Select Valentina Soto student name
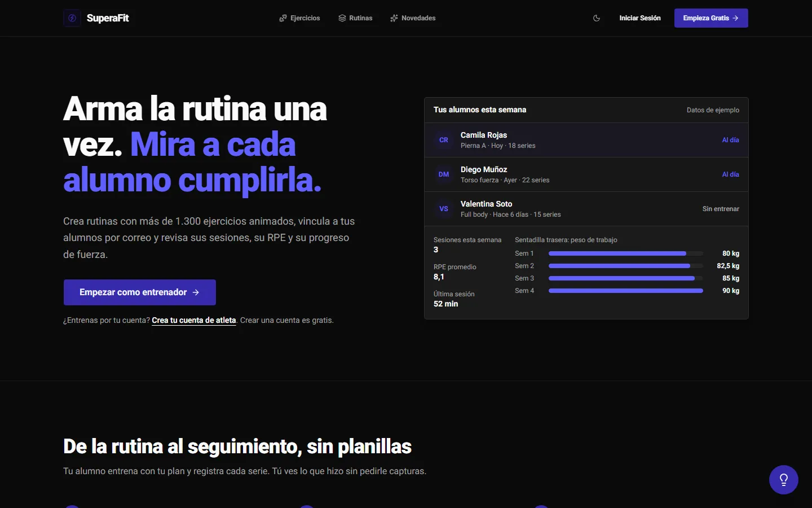The image size is (812, 508). click(x=487, y=204)
